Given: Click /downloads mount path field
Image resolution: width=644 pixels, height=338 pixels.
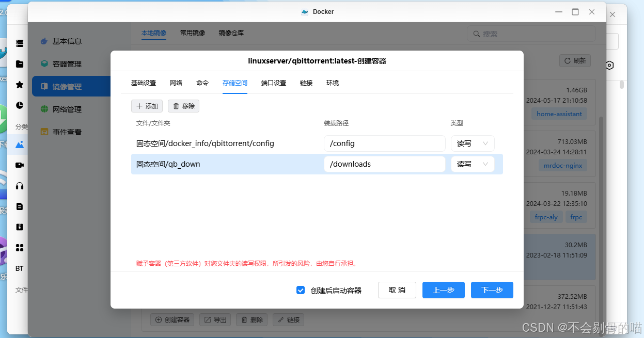Looking at the screenshot, I should (384, 164).
